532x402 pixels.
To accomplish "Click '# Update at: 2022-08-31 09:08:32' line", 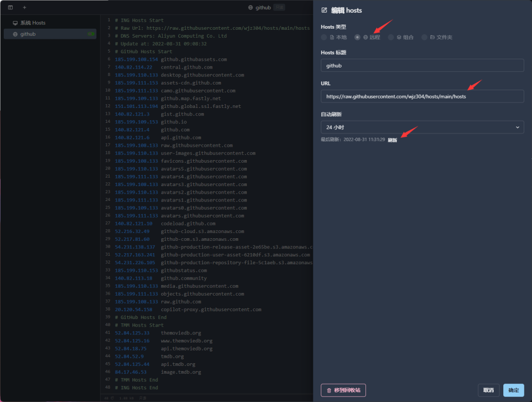I will click(161, 44).
